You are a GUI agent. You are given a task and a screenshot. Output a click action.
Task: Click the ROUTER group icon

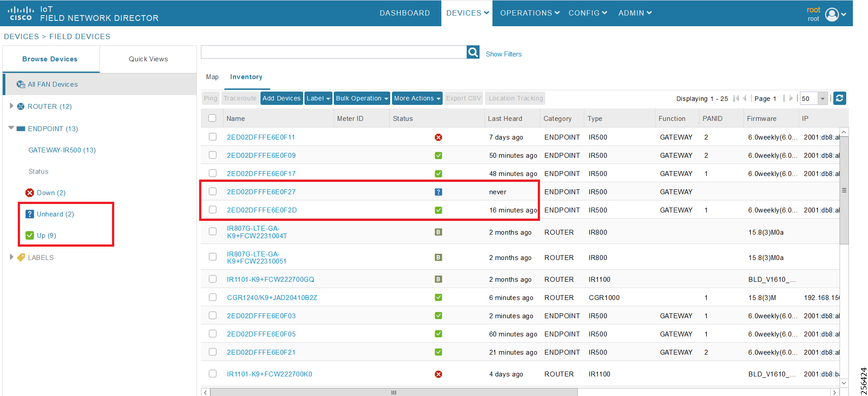(x=21, y=106)
